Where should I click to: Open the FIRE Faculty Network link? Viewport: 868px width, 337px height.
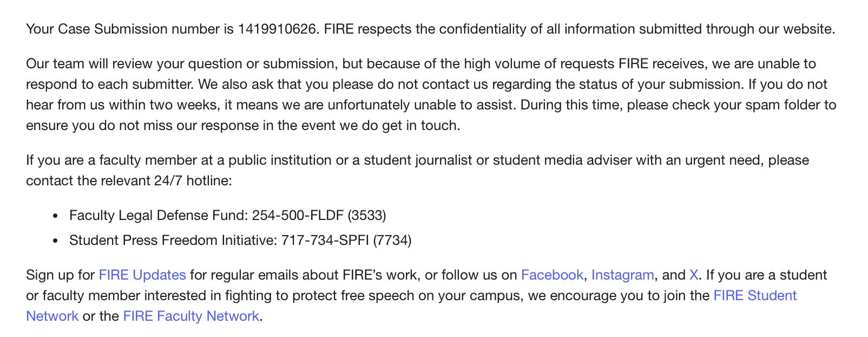pos(191,316)
